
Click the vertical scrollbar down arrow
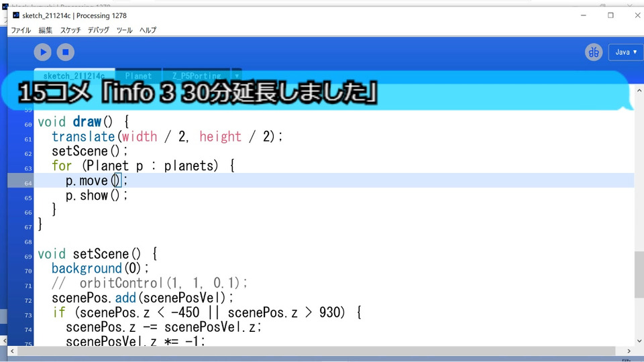(639, 341)
